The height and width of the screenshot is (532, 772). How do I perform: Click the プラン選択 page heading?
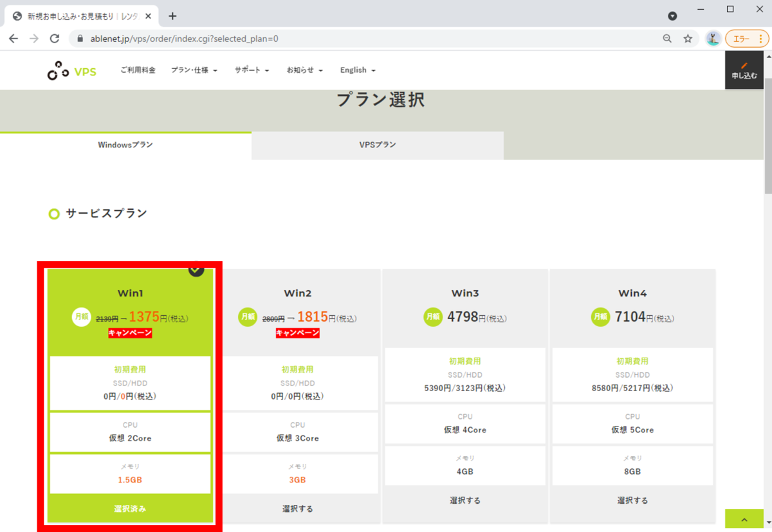380,100
